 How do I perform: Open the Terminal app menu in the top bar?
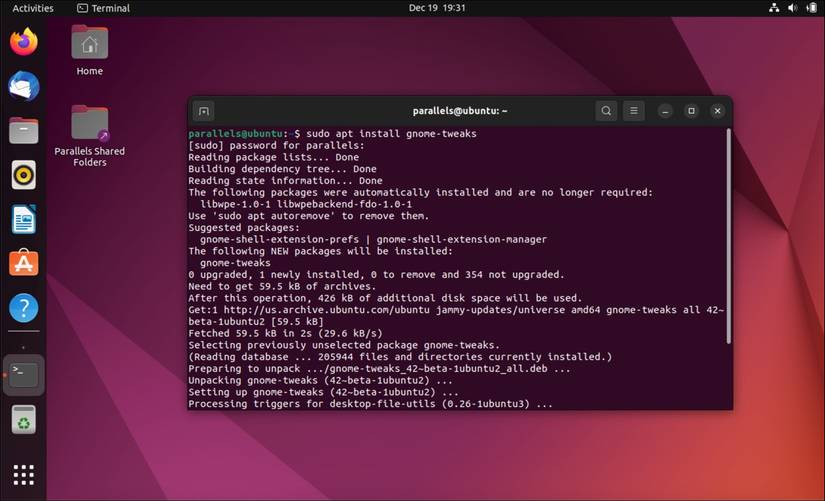104,8
